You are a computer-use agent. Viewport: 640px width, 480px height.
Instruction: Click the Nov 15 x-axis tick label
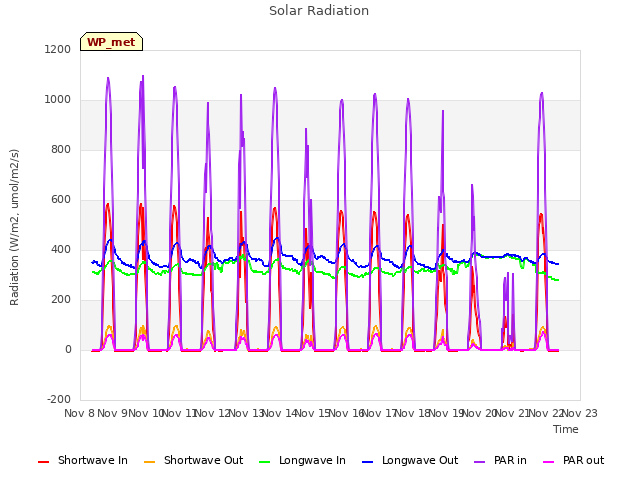pos(312,413)
